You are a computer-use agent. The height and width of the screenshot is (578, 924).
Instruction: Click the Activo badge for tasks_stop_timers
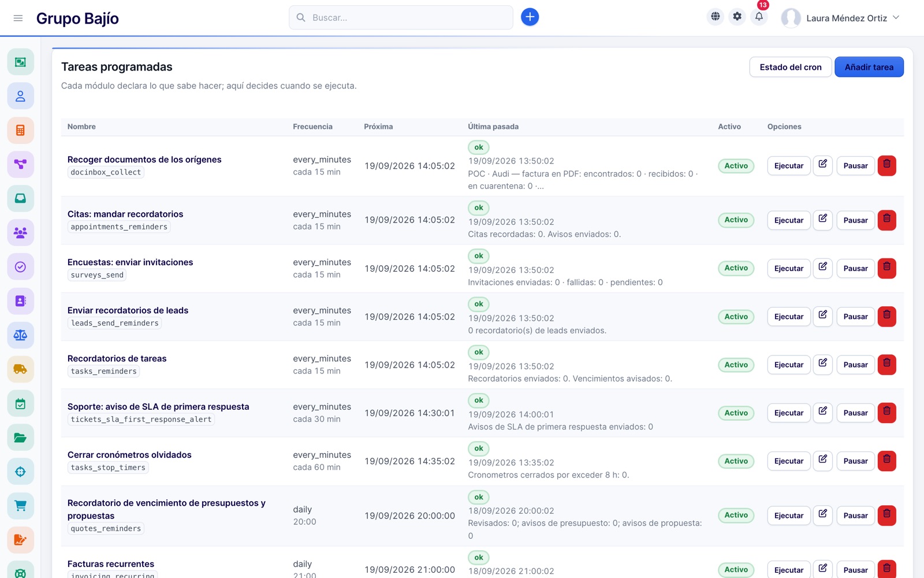pyautogui.click(x=736, y=461)
